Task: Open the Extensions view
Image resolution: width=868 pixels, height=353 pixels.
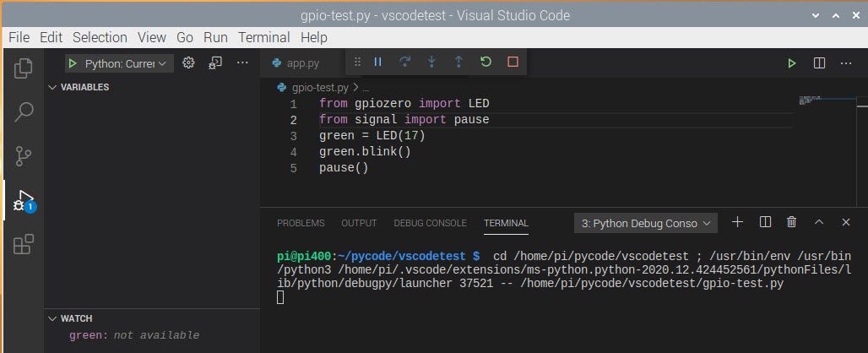Action: (x=24, y=244)
